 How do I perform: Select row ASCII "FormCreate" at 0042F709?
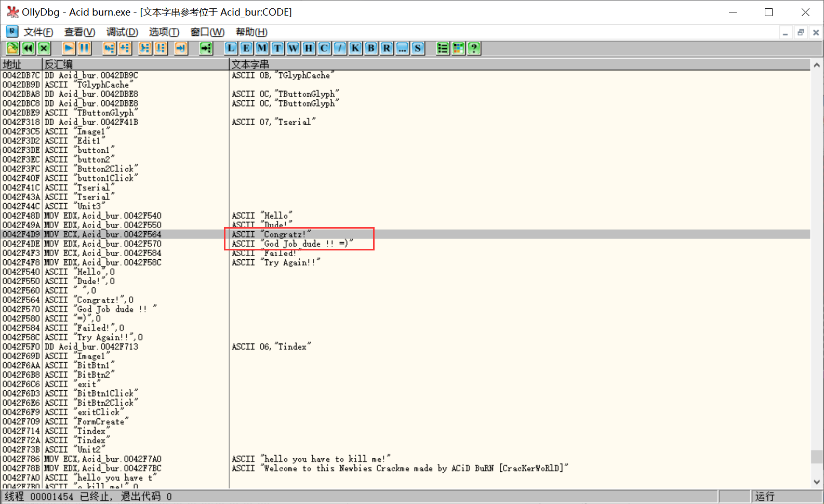[405, 421]
